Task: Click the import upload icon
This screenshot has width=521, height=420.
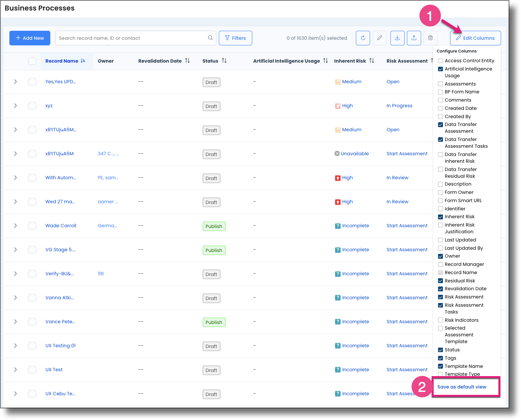Action: (414, 38)
